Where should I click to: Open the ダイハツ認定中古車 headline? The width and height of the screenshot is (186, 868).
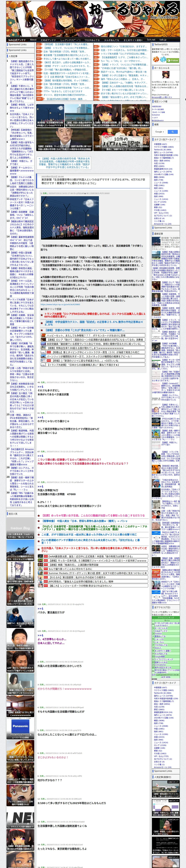pos(65,95)
